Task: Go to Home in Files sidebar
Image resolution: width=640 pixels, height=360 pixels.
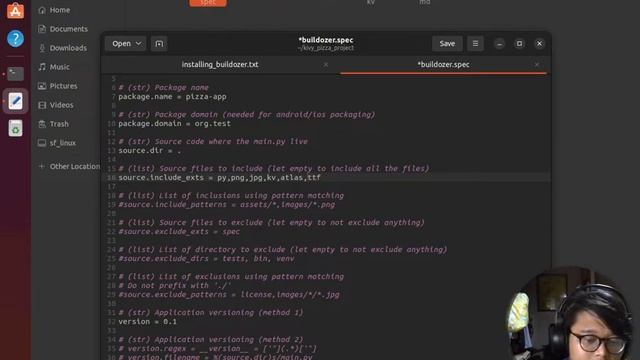Action: tap(60, 10)
